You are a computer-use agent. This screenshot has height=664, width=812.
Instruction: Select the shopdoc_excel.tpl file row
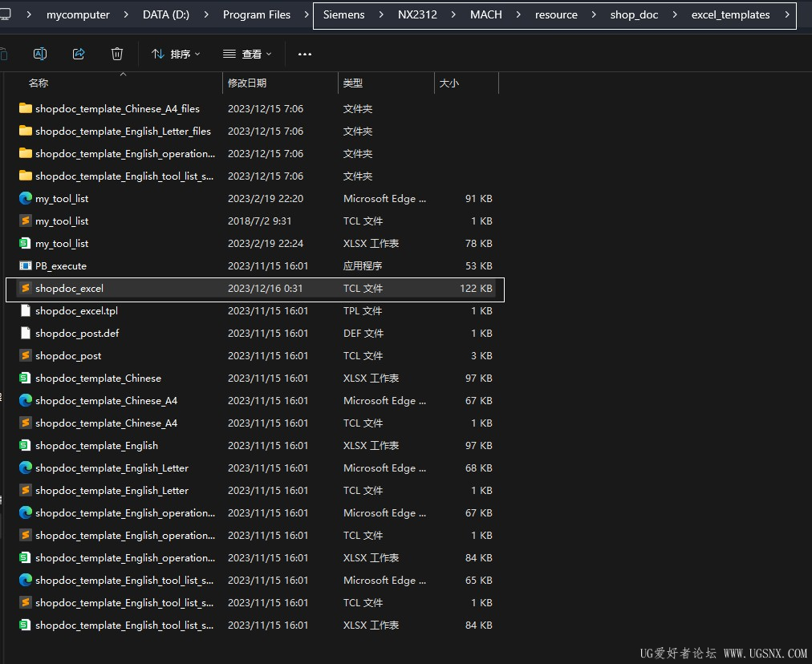(76, 310)
